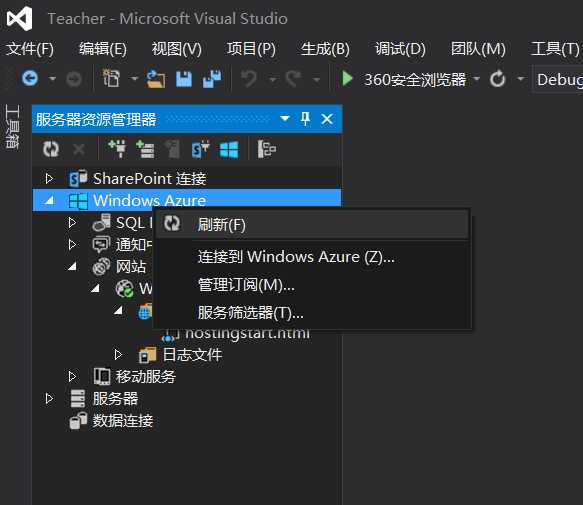Click the greyed navigate forward button
The width and height of the screenshot is (583, 505).
point(74,79)
